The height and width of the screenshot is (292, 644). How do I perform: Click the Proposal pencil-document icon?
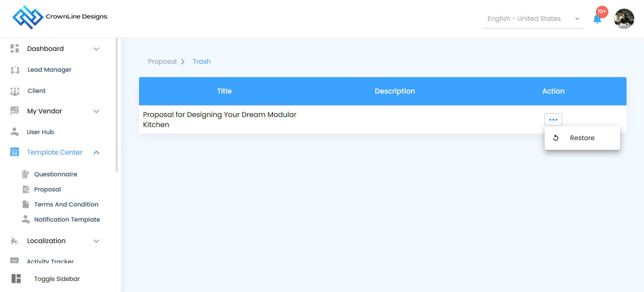coord(26,189)
